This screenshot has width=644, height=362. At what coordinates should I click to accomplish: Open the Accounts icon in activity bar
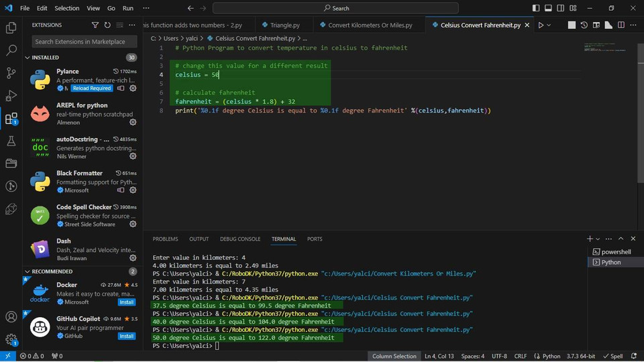(11, 317)
